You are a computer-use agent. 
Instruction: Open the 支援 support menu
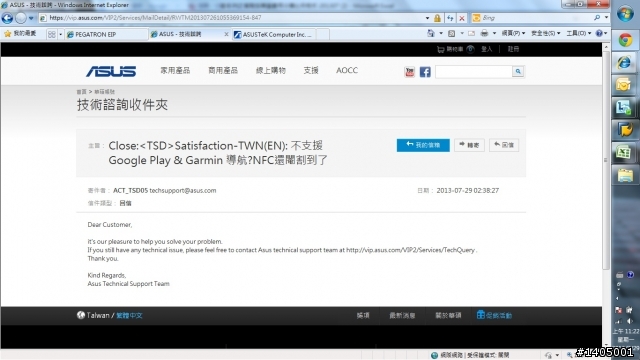click(311, 71)
